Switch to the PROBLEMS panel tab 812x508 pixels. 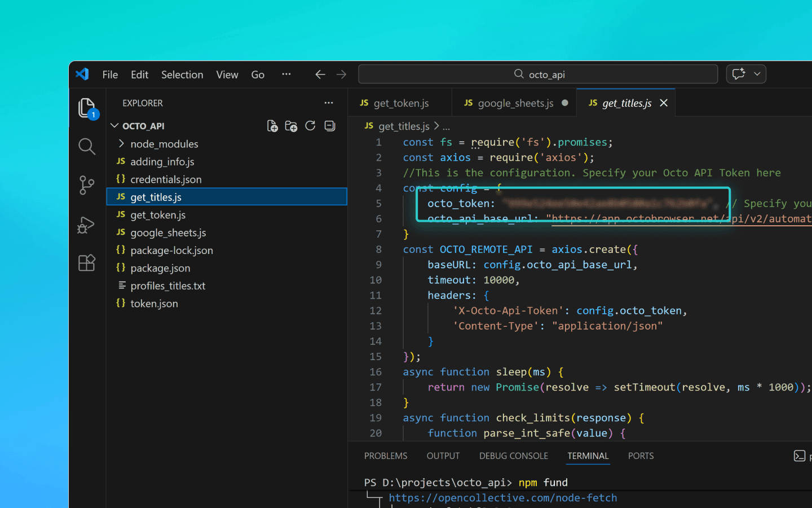coord(385,456)
